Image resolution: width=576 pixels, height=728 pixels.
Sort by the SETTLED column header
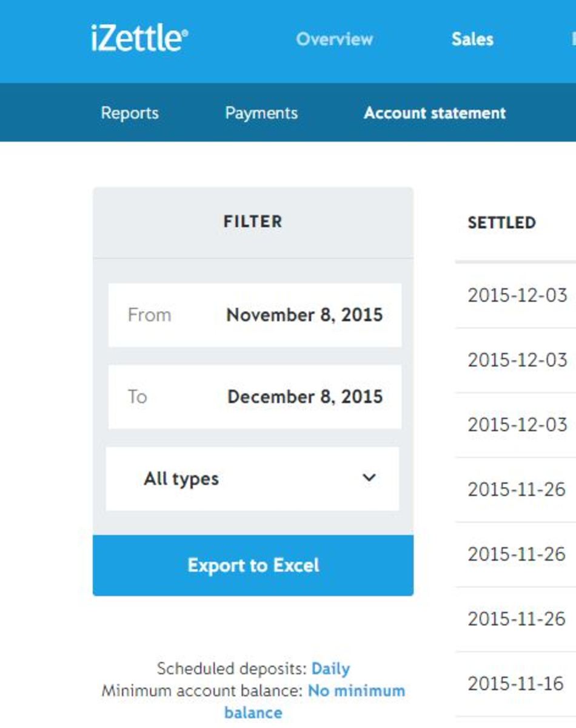(502, 223)
